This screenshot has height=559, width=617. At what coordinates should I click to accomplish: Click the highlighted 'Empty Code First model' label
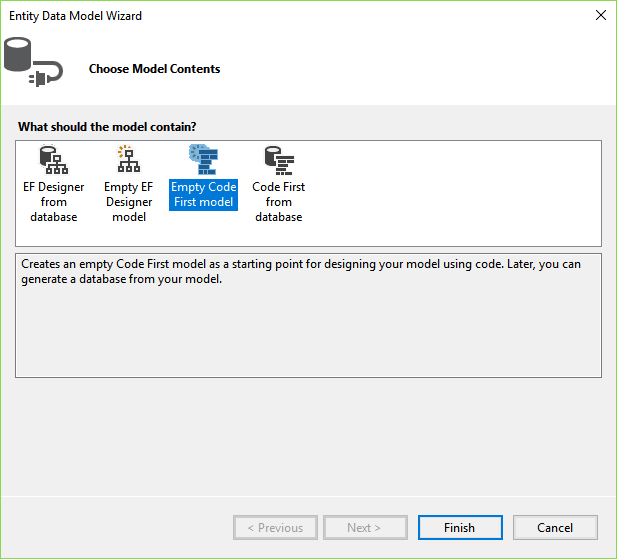(203, 195)
